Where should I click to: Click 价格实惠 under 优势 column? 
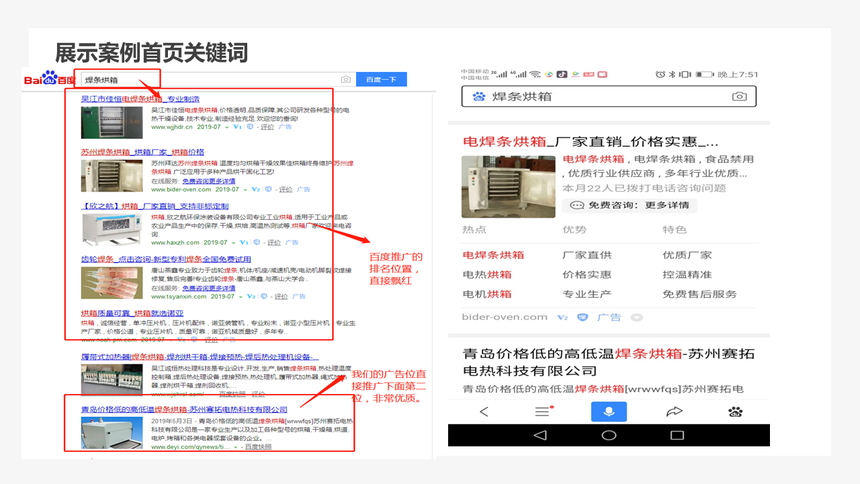(587, 274)
